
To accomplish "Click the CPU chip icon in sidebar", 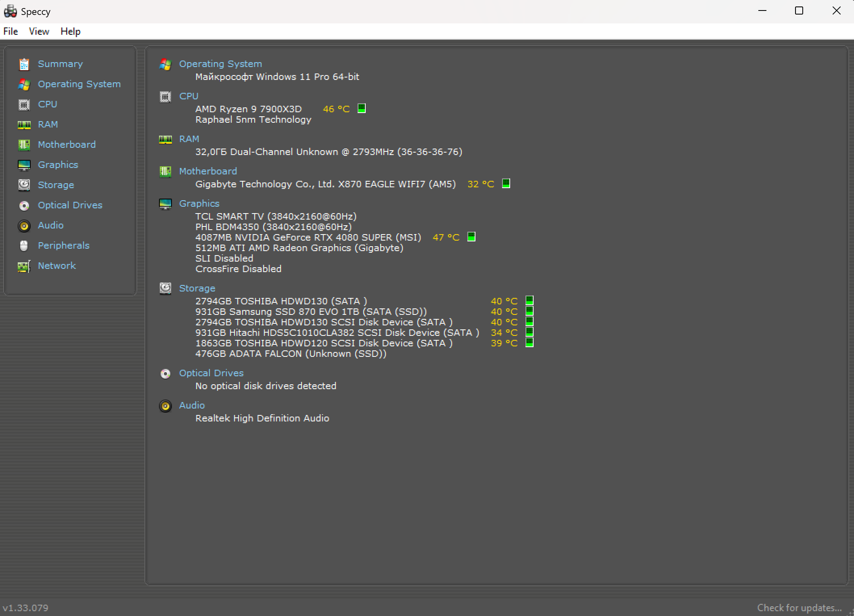I will pos(24,105).
